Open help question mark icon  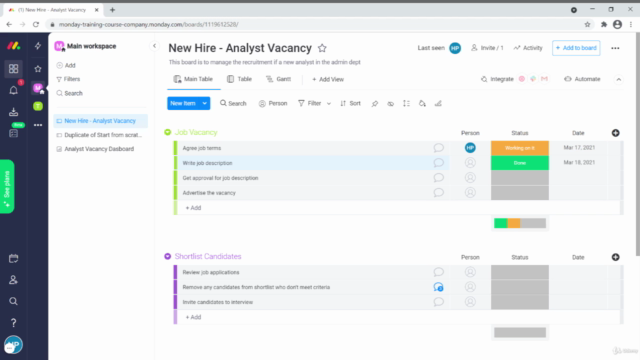[x=13, y=323]
